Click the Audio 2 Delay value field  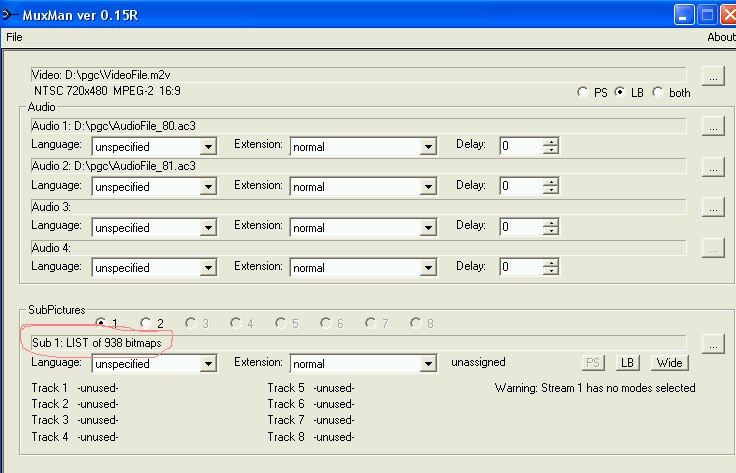[x=521, y=186]
